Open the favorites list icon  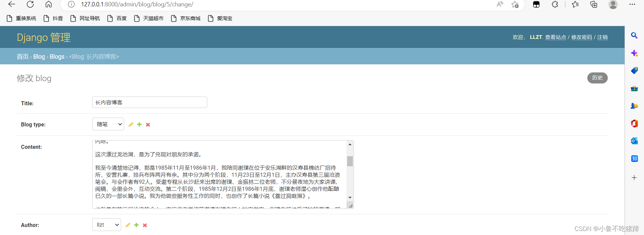tap(575, 4)
